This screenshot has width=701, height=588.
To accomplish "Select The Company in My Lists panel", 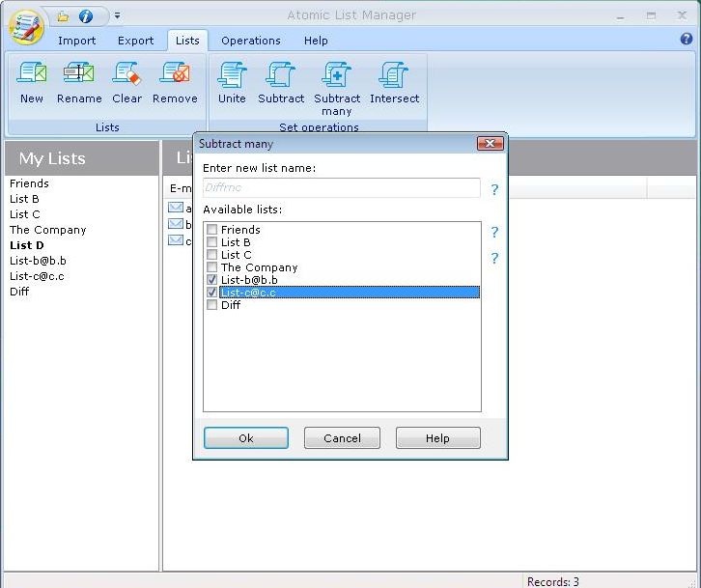I will (x=48, y=230).
